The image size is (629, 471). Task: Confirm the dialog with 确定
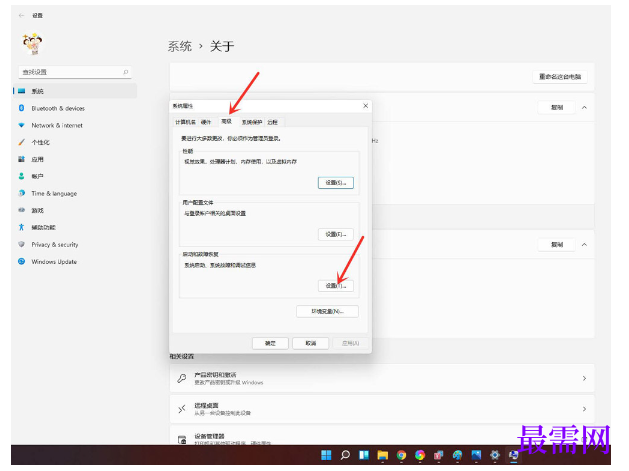pos(270,343)
